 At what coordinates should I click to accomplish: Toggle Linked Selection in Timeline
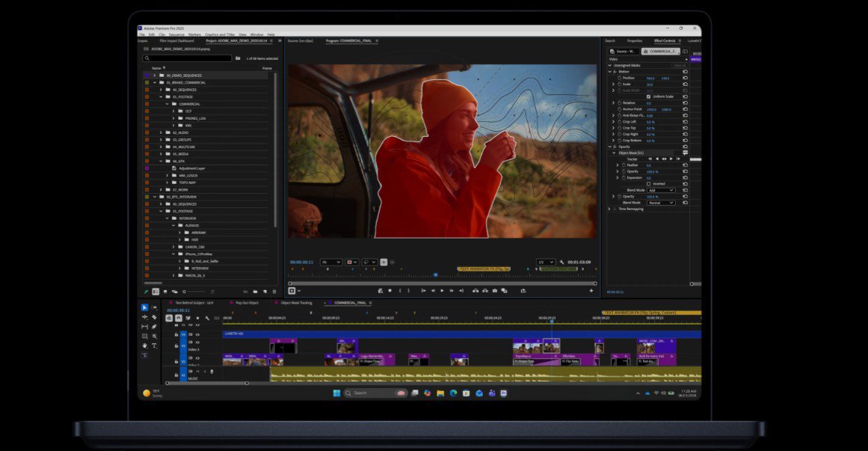click(x=188, y=318)
